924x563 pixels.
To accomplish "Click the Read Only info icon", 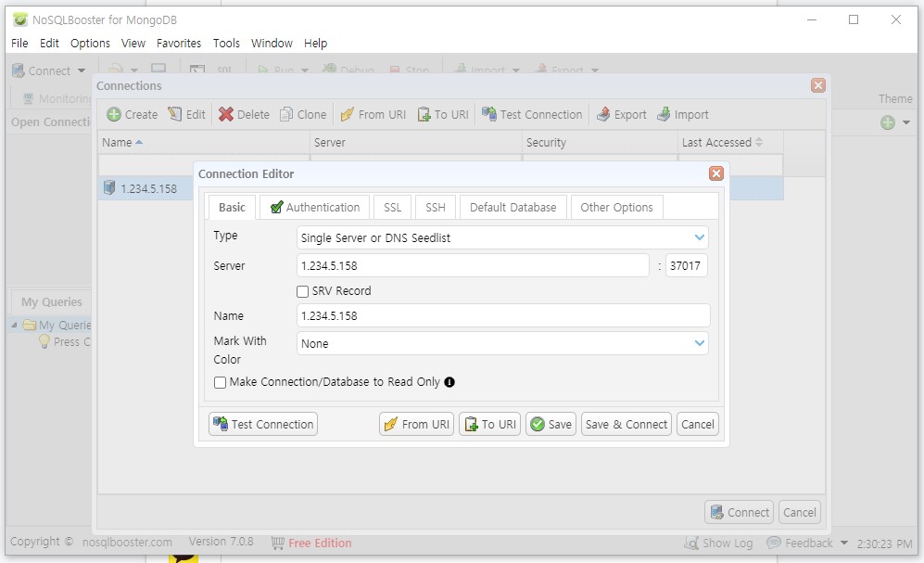I will tap(449, 382).
